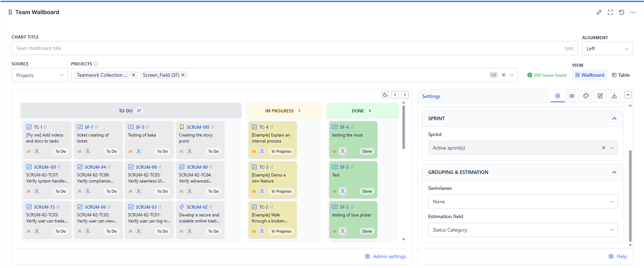Open the download export settings tab
This screenshot has height=268, width=644.
pyautogui.click(x=614, y=96)
